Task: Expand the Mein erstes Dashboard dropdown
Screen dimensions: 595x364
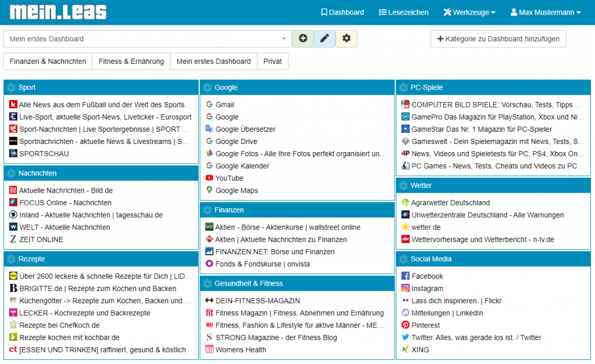Action: [147, 39]
